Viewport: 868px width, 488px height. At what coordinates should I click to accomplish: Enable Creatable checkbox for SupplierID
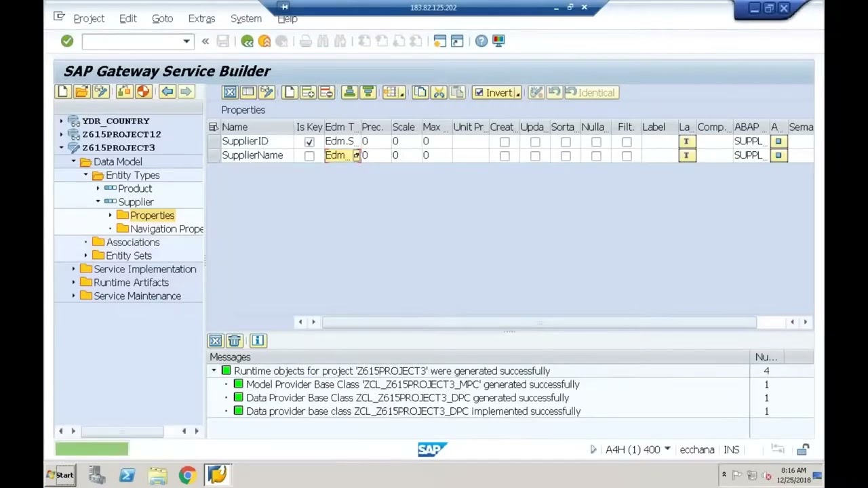(x=505, y=142)
